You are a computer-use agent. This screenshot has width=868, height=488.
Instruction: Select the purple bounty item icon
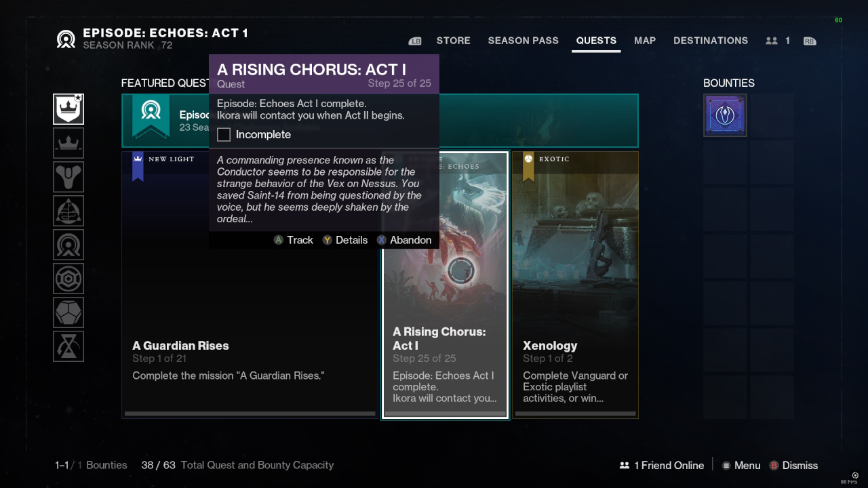[725, 115]
